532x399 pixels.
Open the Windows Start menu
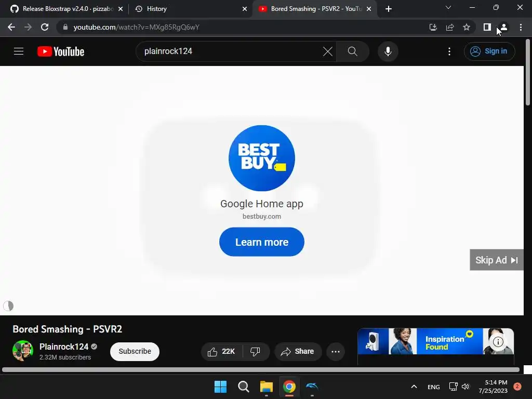(220, 387)
